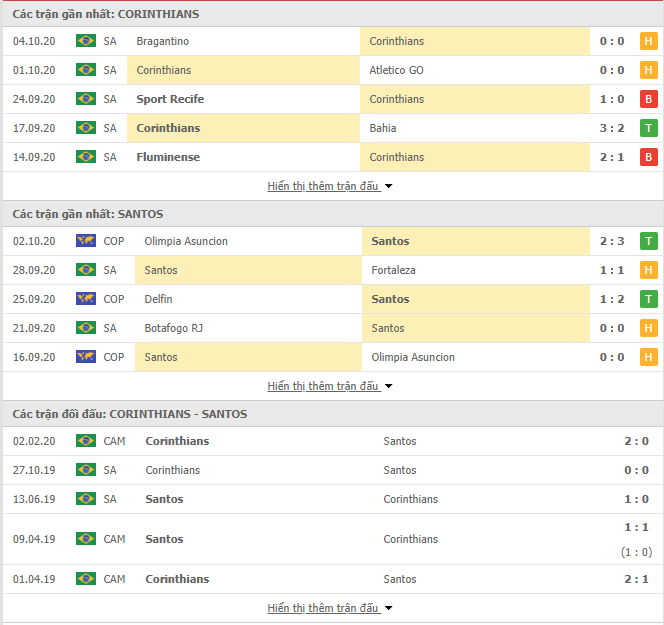The width and height of the screenshot is (664, 625).
Task: Click the red B badge for Fluminense match
Action: (x=648, y=157)
